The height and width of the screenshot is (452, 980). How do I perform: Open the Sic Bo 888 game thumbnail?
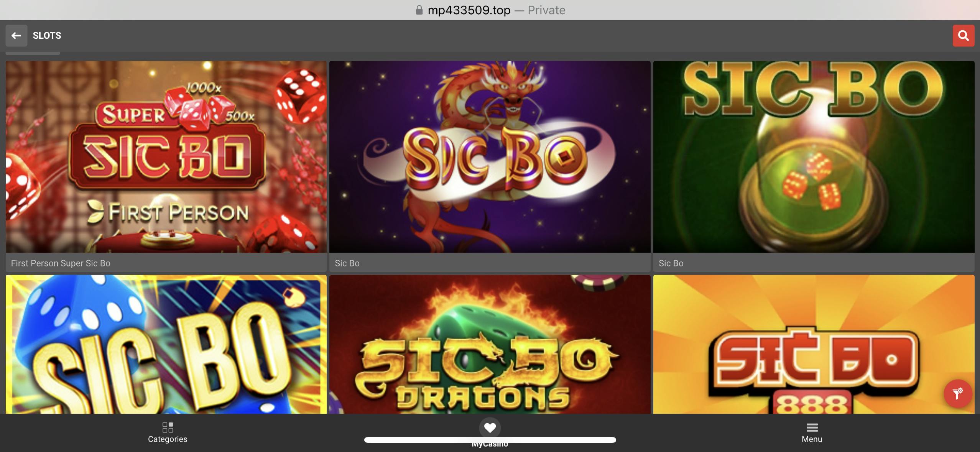pos(814,344)
